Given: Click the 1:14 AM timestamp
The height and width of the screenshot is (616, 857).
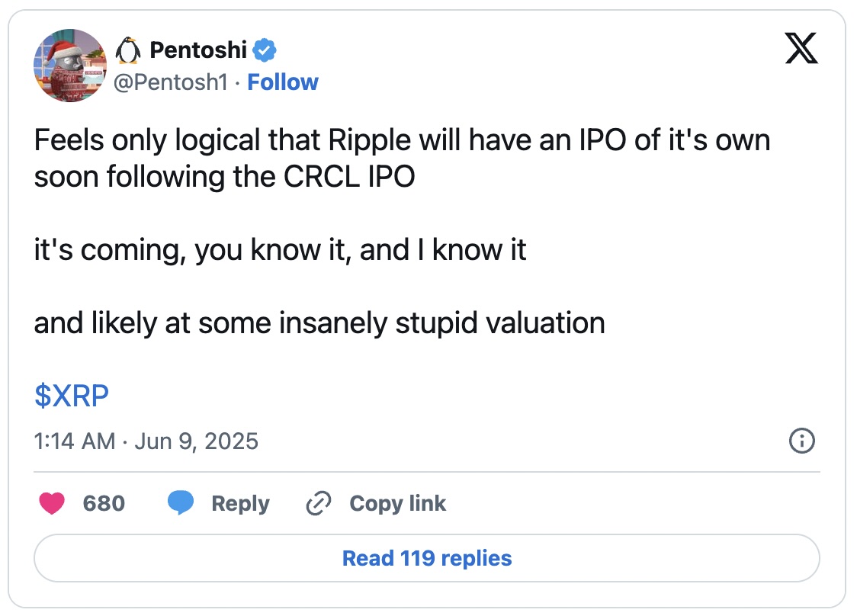Looking at the screenshot, I should tap(75, 441).
